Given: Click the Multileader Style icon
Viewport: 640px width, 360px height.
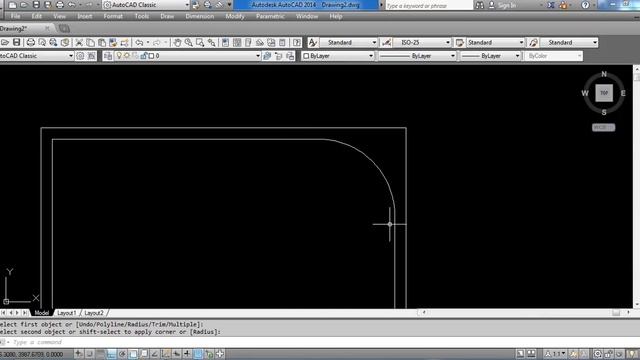Looking at the screenshot, I should point(533,42).
